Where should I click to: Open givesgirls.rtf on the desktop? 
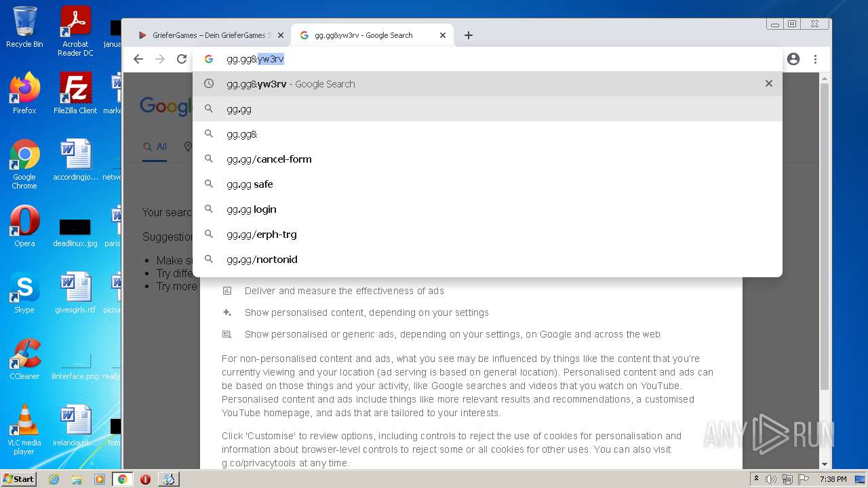(75, 293)
